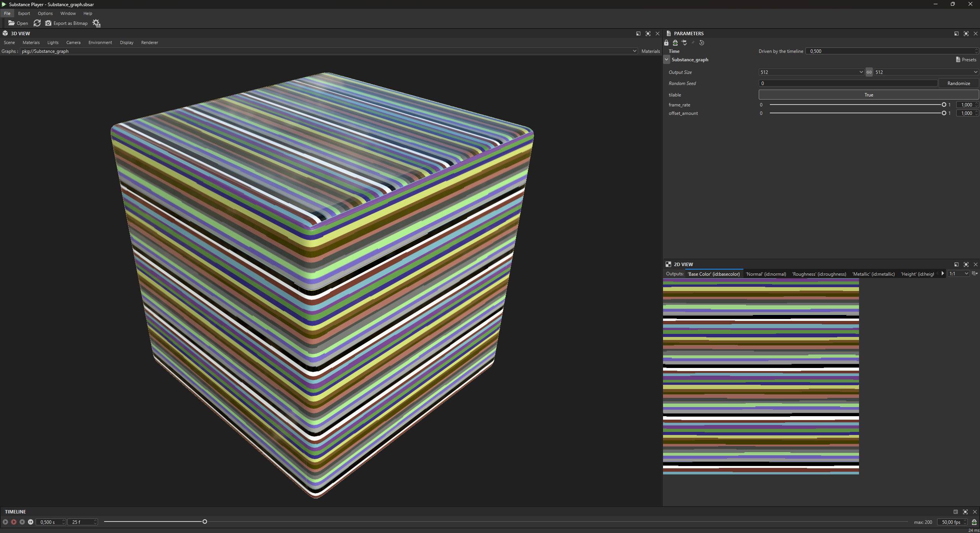The height and width of the screenshot is (533, 980).
Task: Click the reload substance refresh icon
Action: [37, 23]
